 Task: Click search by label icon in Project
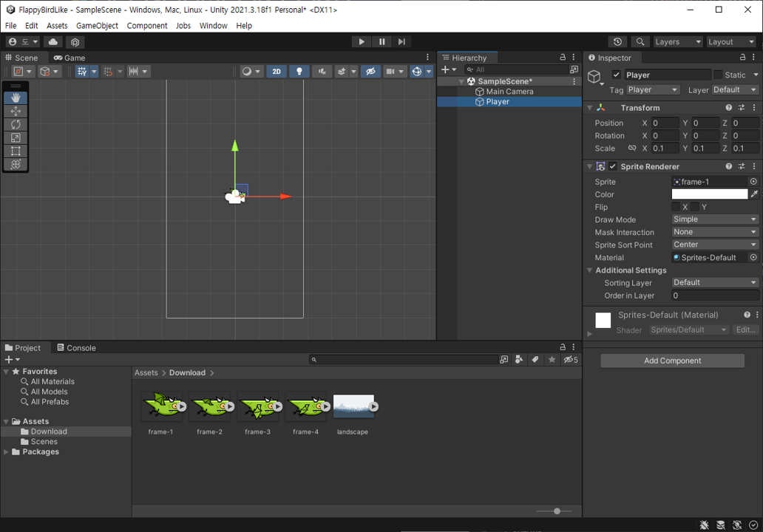tap(535, 359)
